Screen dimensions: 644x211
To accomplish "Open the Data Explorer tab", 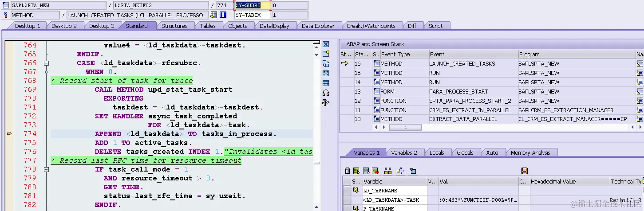I will (318, 26).
